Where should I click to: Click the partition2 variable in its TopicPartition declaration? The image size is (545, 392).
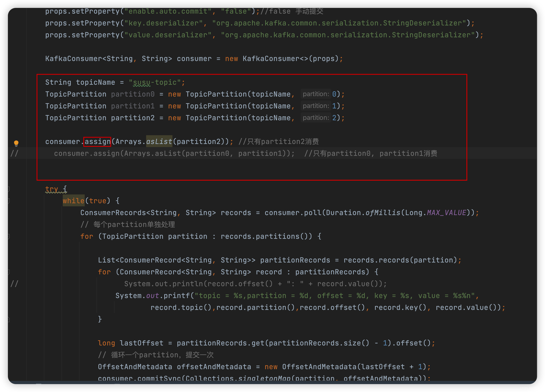click(133, 118)
